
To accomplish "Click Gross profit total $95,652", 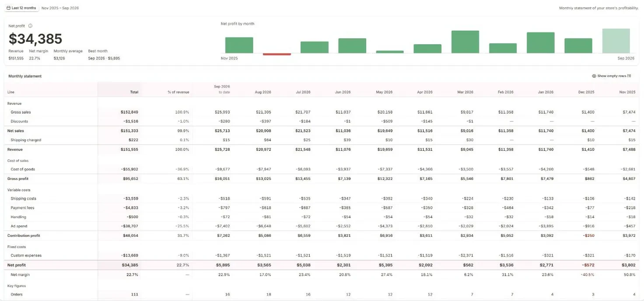I will click(130, 179).
